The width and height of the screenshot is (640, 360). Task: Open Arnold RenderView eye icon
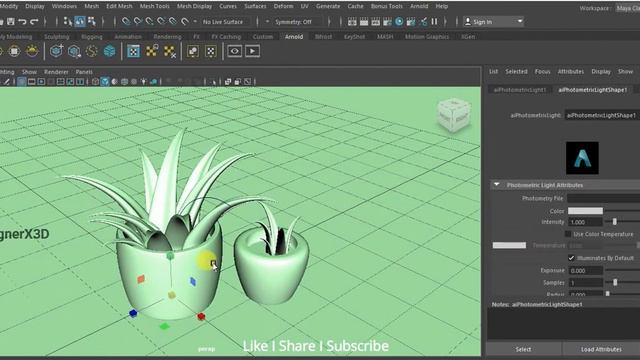pyautogui.click(x=235, y=51)
